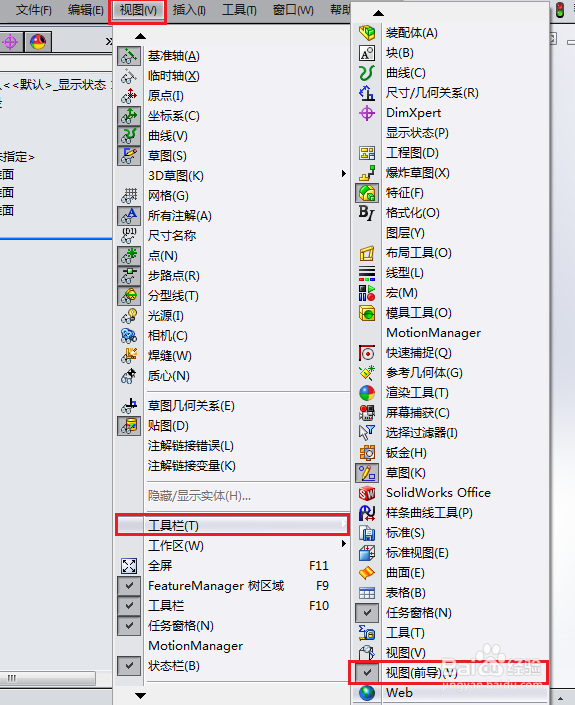Image resolution: width=575 pixels, height=705 pixels.
Task: Click the 临时轴(X) temporary axes icon
Action: pyautogui.click(x=129, y=76)
